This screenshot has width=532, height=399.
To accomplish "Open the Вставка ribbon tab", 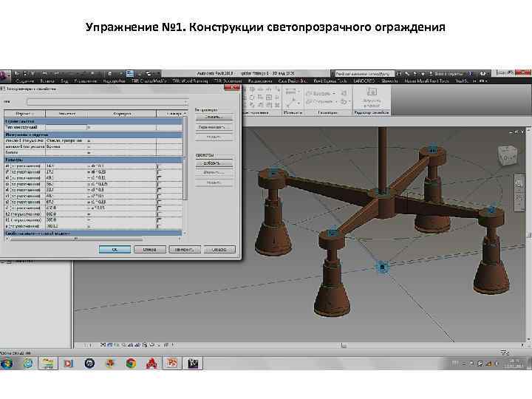I will point(47,81).
